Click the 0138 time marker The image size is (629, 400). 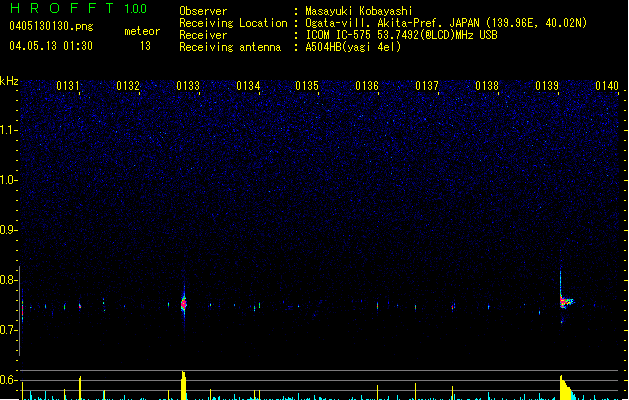tap(487, 86)
